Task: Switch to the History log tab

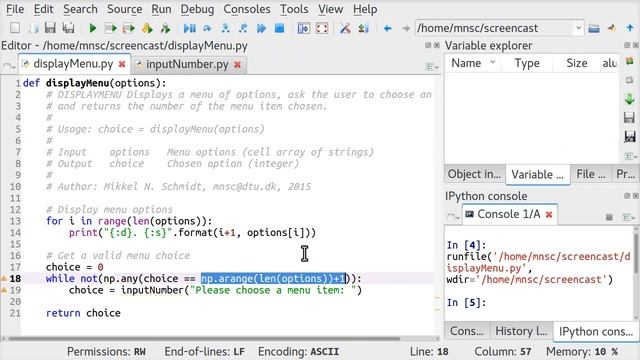Action: [x=521, y=331]
